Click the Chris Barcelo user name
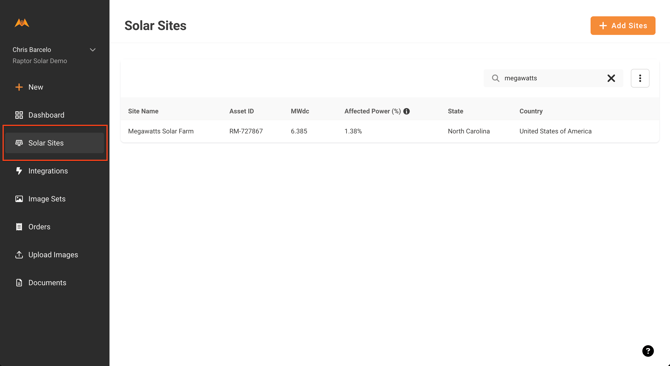This screenshot has width=670, height=366. click(x=32, y=50)
